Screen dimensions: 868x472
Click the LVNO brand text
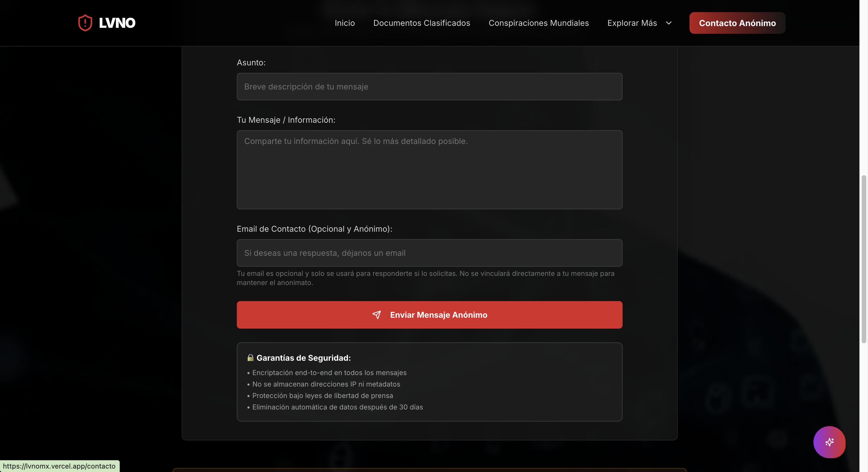coord(117,23)
